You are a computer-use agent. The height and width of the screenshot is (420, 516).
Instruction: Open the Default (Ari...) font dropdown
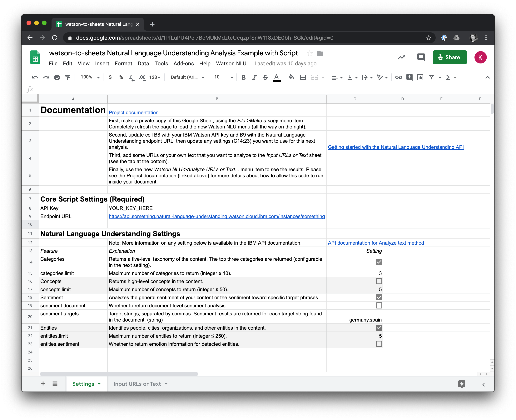coord(188,77)
